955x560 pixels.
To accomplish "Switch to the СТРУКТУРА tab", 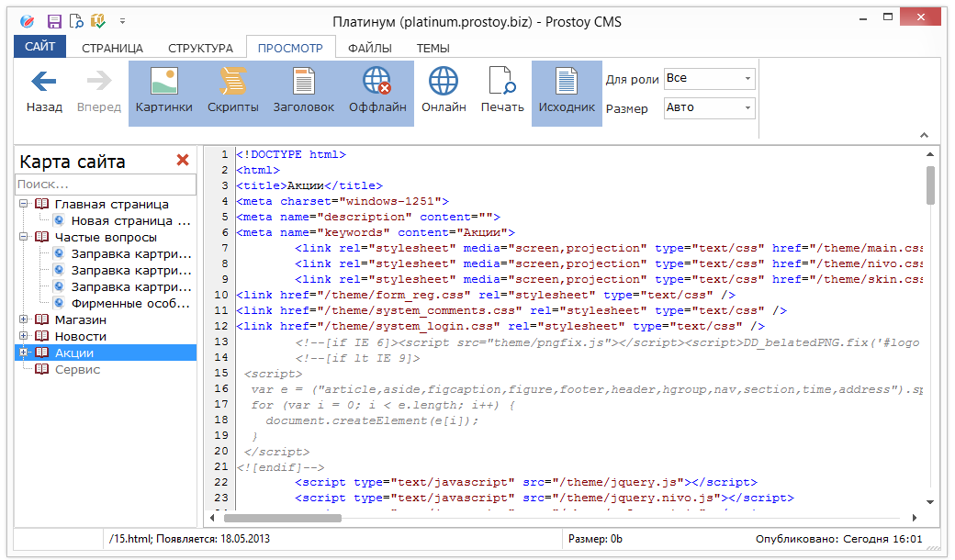I will coord(200,48).
